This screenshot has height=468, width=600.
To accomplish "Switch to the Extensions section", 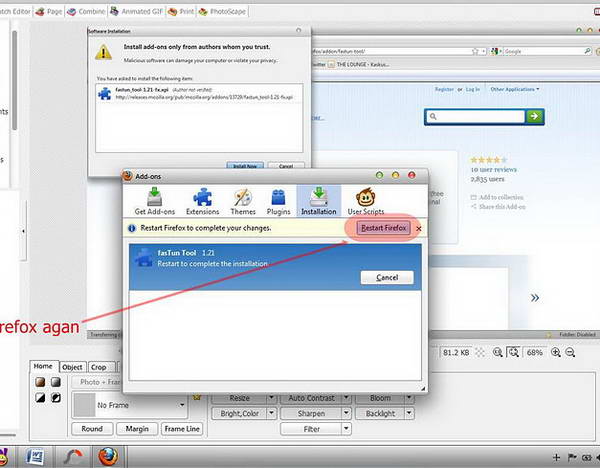I will (x=202, y=201).
